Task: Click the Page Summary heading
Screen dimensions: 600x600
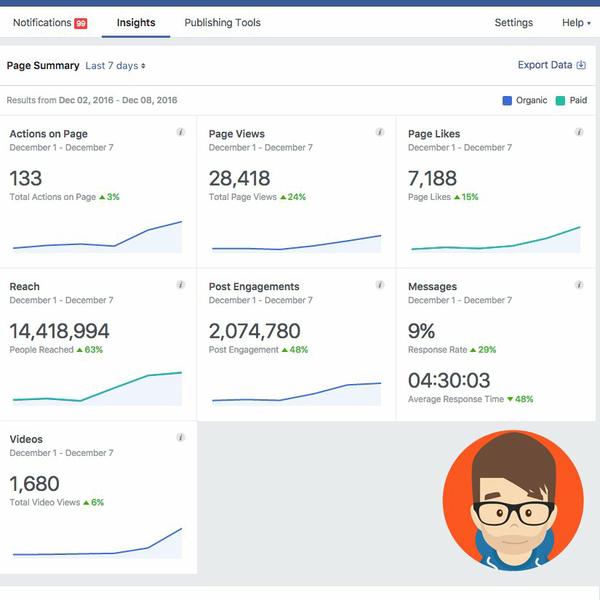Action: [x=43, y=66]
